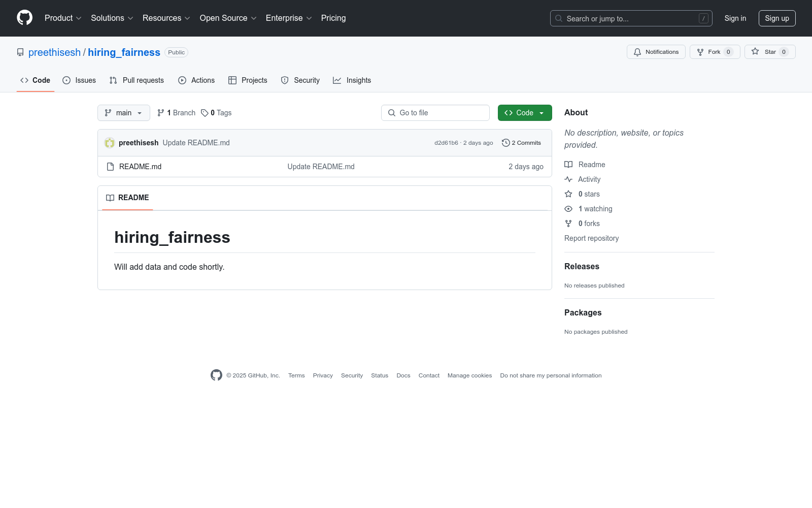The height and width of the screenshot is (508, 812).
Task: Click the bell icon in Notifications button
Action: pyautogui.click(x=637, y=52)
